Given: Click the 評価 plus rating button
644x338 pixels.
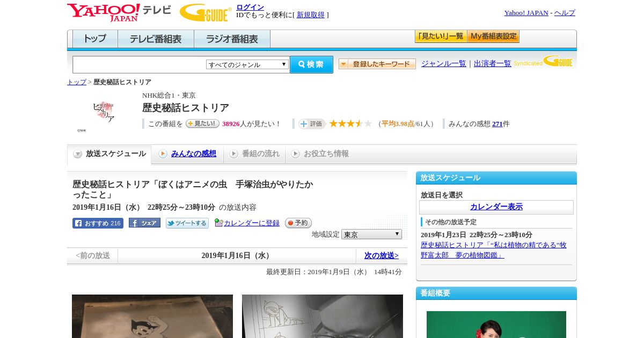Looking at the screenshot, I should pyautogui.click(x=312, y=124).
